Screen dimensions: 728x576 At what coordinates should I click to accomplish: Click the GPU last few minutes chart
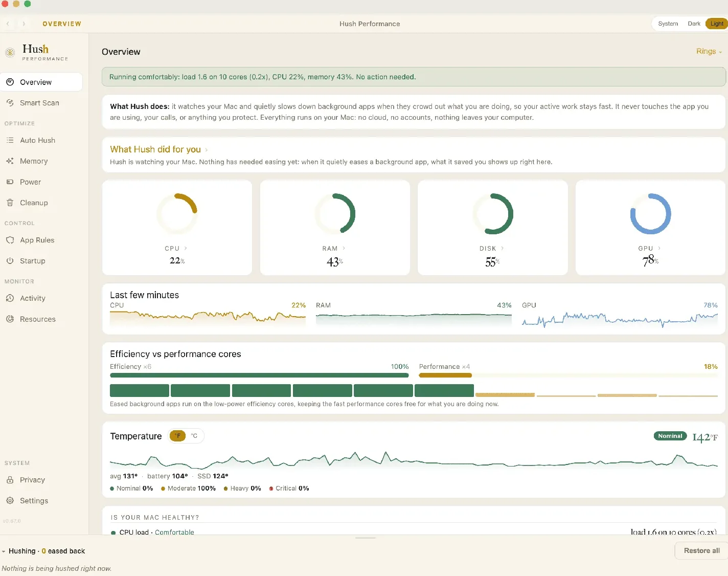pyautogui.click(x=620, y=319)
